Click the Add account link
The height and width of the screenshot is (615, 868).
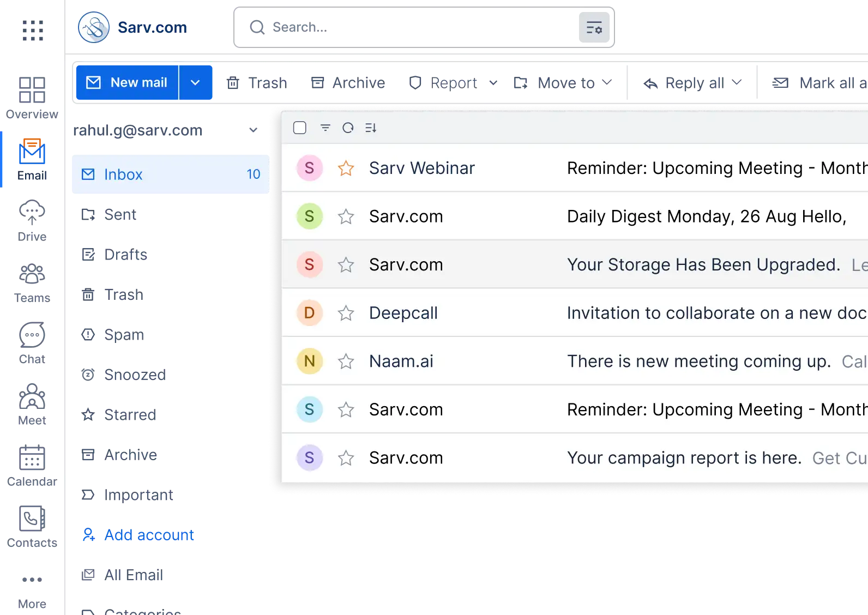click(138, 535)
